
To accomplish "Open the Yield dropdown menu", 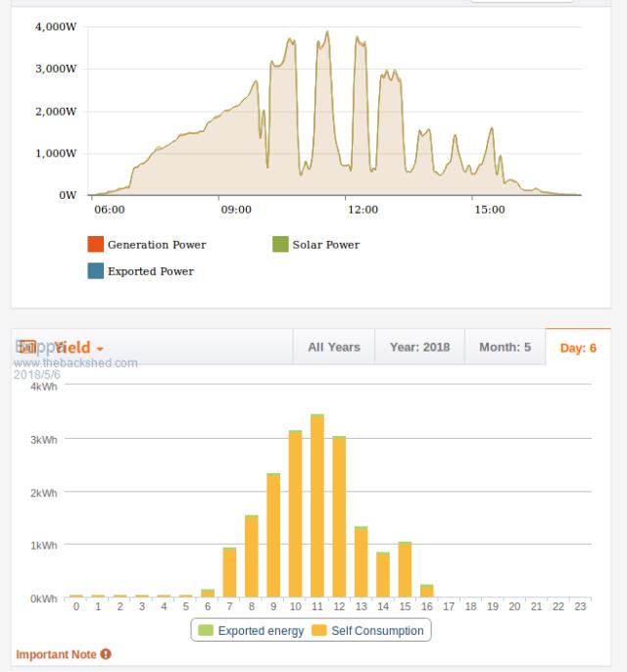I will coord(73,348).
